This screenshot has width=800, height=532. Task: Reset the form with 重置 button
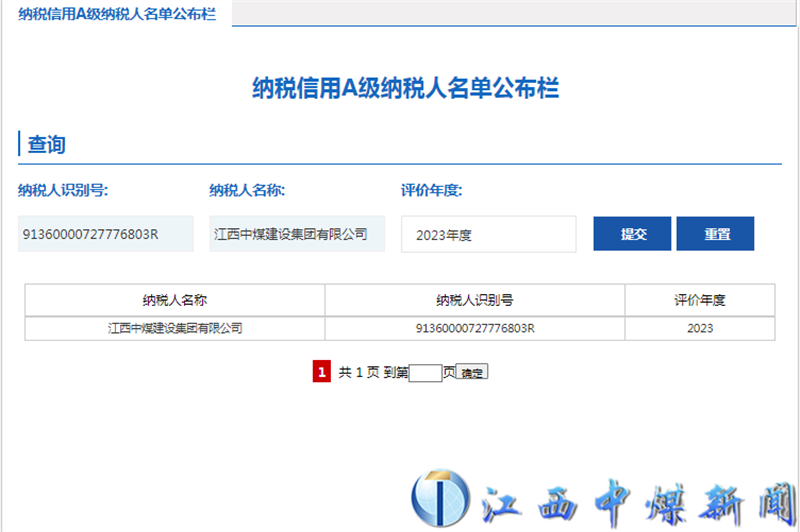[x=715, y=234]
